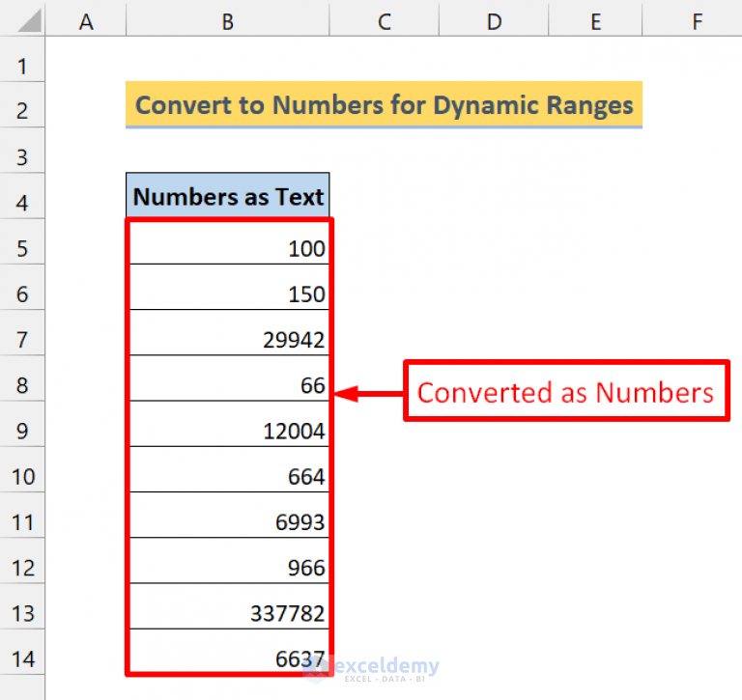Select cell containing 150
The image size is (742, 700).
[x=228, y=287]
